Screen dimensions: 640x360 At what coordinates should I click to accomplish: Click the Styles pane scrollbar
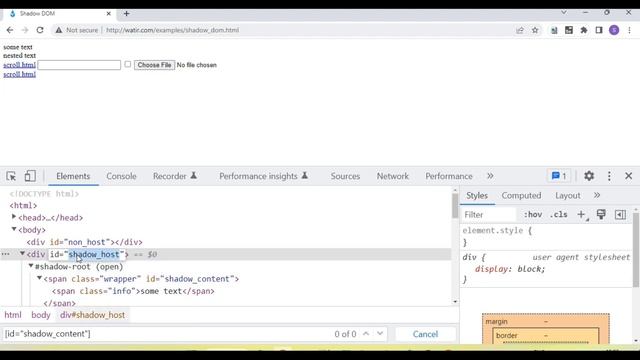[x=636, y=249]
